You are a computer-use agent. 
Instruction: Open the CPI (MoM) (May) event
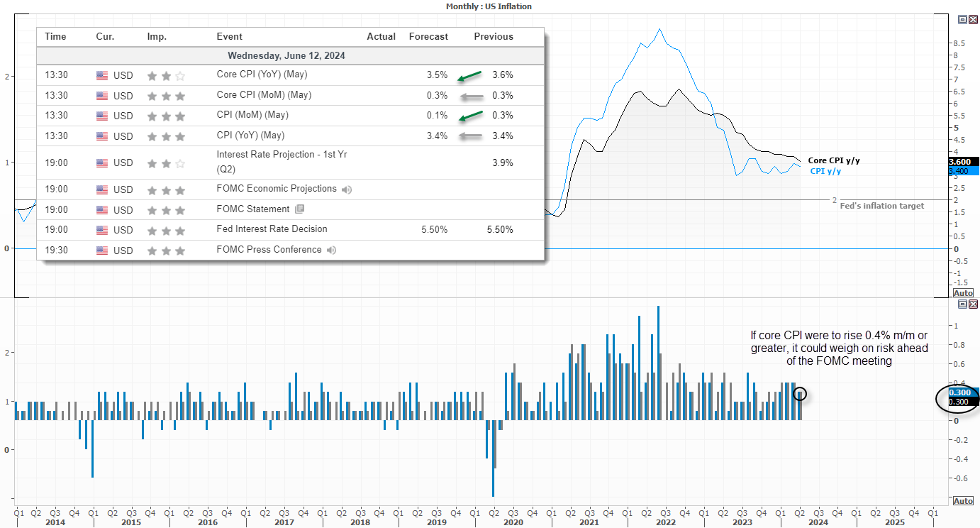252,115
